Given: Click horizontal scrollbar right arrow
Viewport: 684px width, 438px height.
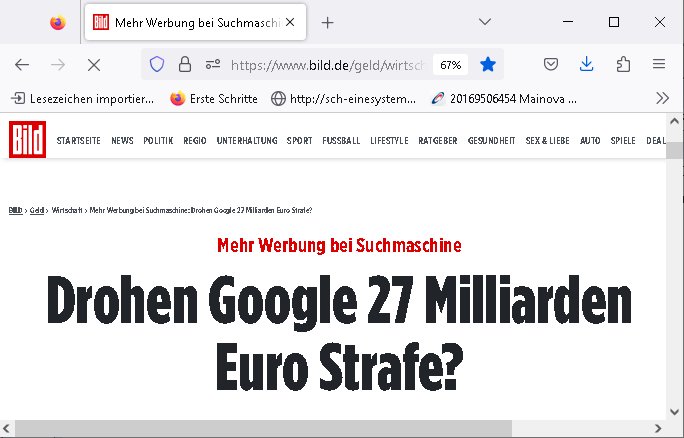Looking at the screenshot, I should tap(658, 428).
